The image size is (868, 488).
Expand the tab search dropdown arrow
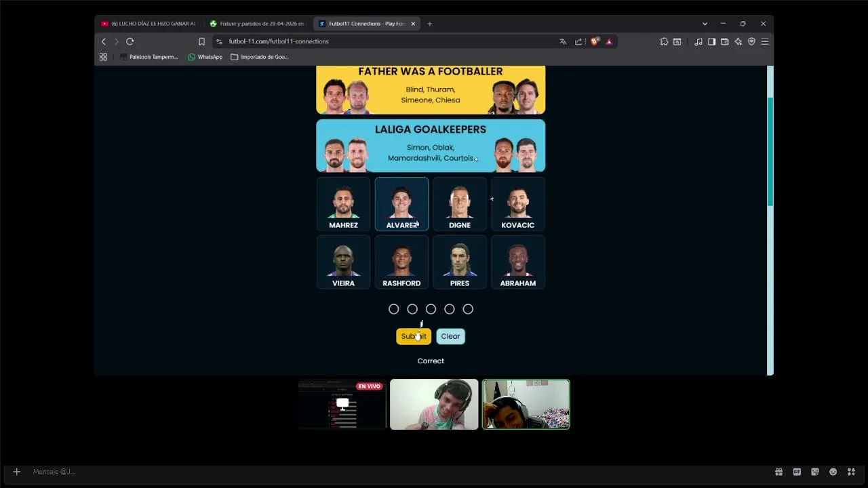[705, 24]
